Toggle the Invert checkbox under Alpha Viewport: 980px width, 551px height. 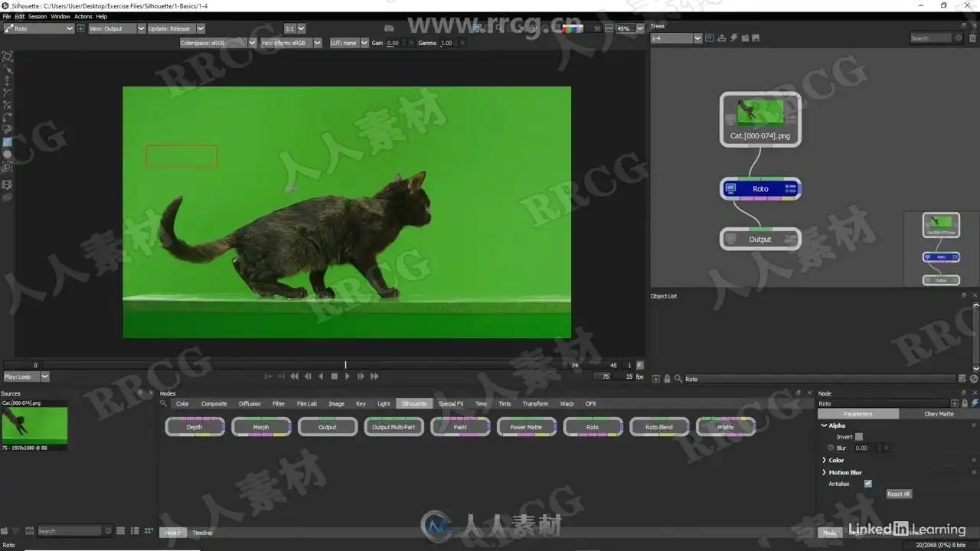tap(859, 437)
